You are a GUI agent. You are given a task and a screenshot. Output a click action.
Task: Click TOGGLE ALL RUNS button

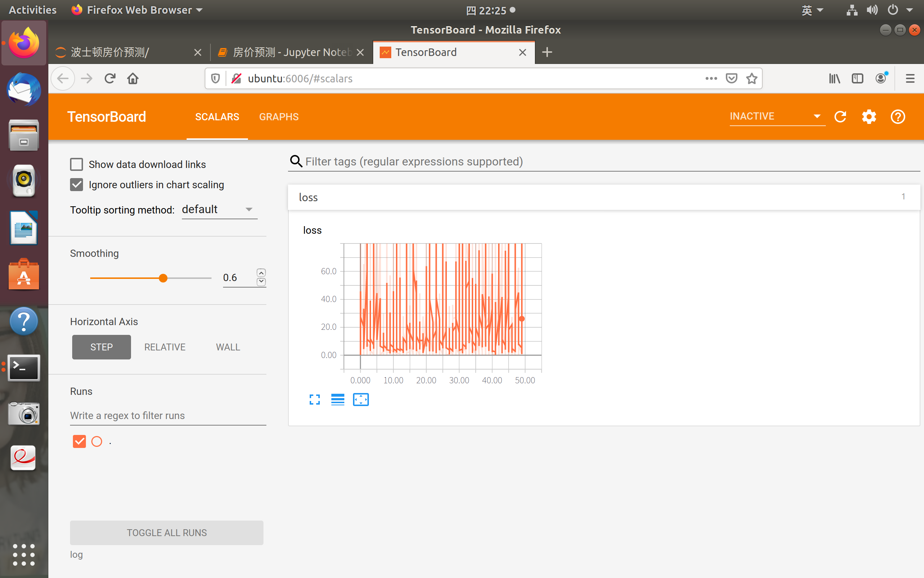[166, 532]
